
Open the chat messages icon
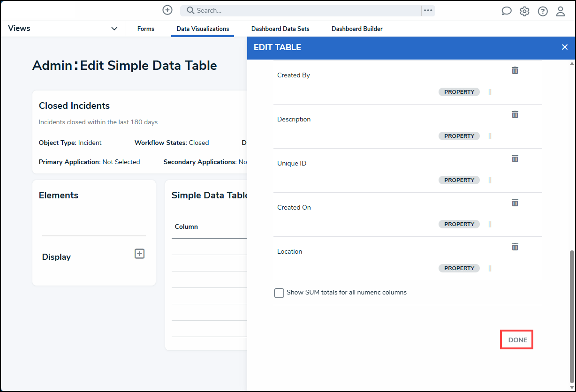(507, 11)
